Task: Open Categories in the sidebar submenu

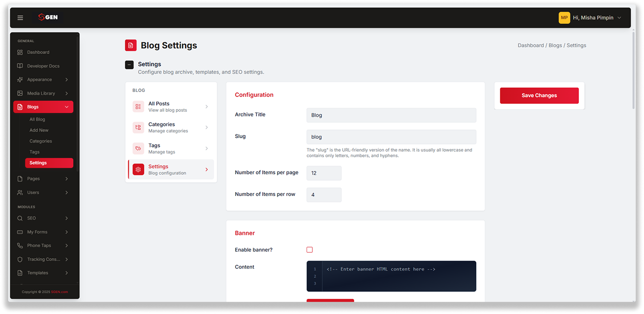Action: 40,141
